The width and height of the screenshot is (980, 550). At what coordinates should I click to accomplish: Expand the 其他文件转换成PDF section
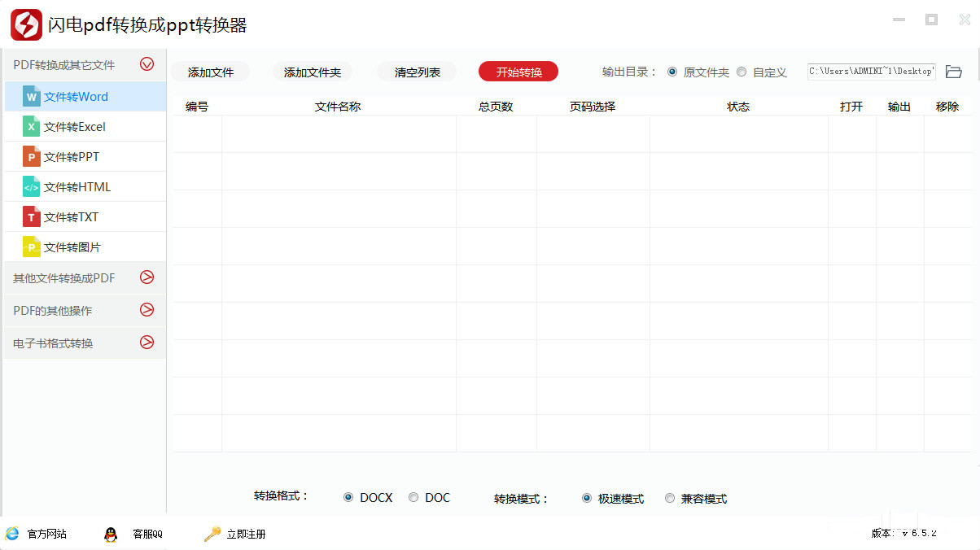147,277
